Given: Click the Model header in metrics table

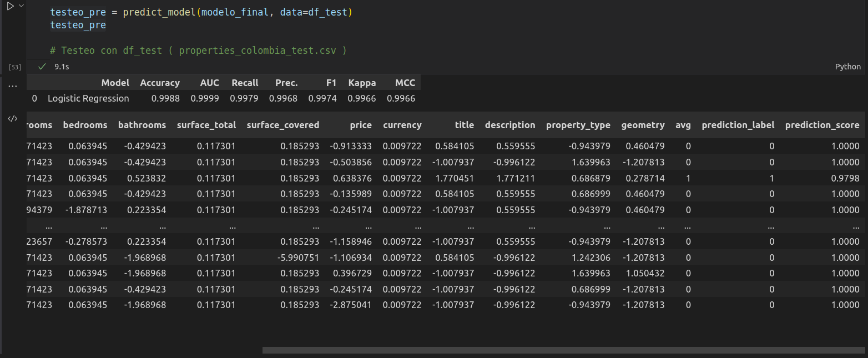Looking at the screenshot, I should point(115,83).
